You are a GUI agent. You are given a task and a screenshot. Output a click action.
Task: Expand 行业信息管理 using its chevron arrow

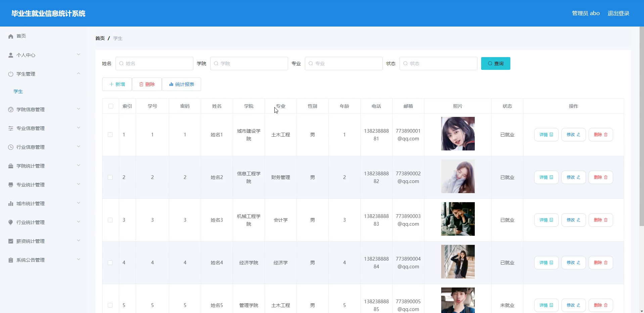click(79, 146)
